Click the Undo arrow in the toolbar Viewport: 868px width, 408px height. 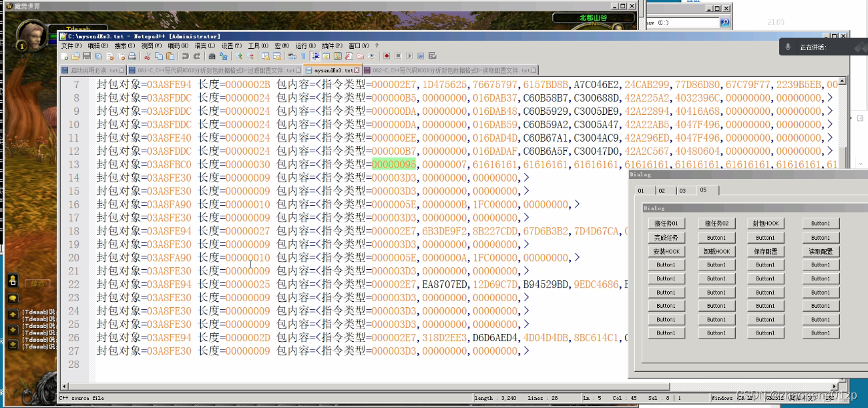[186, 56]
